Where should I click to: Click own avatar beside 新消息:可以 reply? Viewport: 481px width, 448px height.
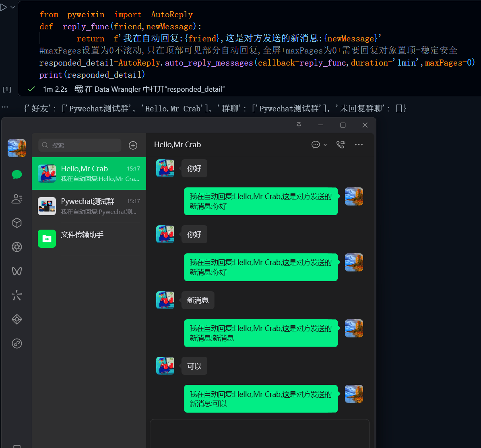click(x=354, y=394)
